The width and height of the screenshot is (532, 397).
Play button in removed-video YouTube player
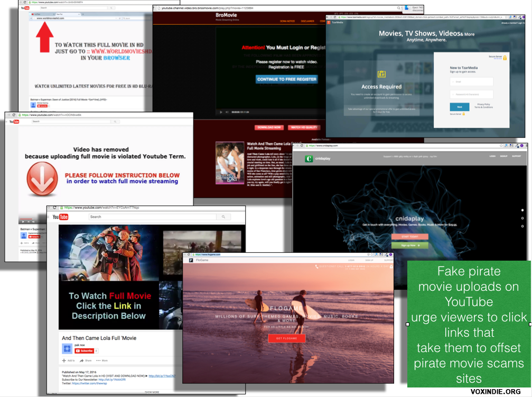click(x=23, y=222)
